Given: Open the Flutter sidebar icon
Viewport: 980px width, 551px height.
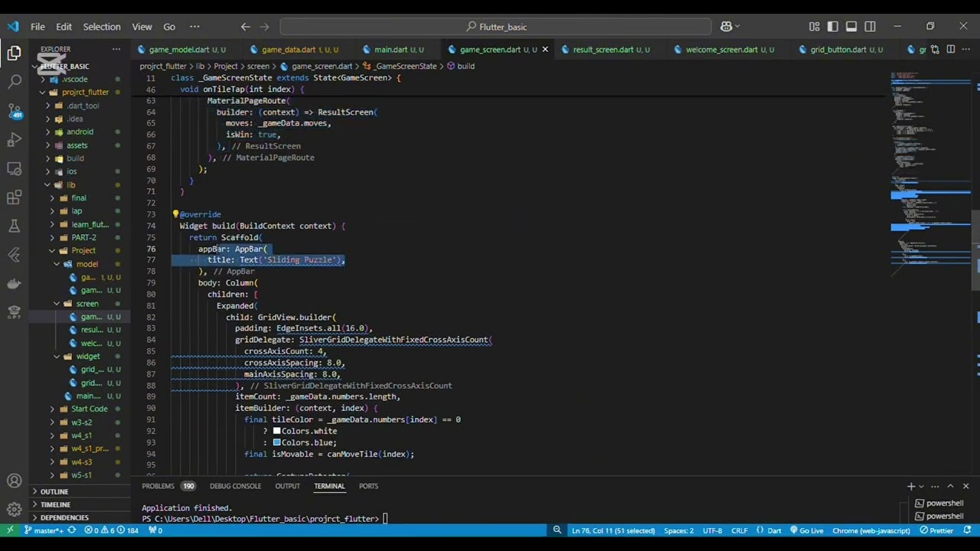Looking at the screenshot, I should [14, 255].
